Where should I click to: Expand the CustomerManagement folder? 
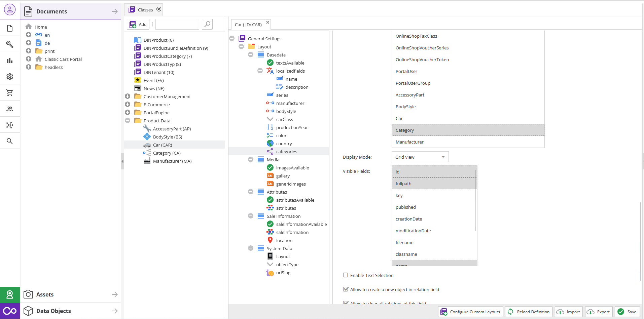coord(128,96)
